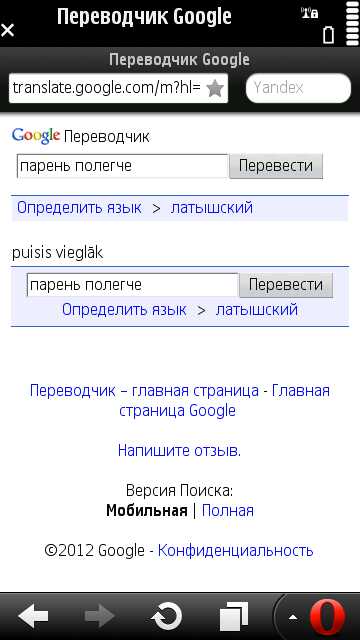
Task: Click the top 'Перевести' button
Action: tap(276, 166)
